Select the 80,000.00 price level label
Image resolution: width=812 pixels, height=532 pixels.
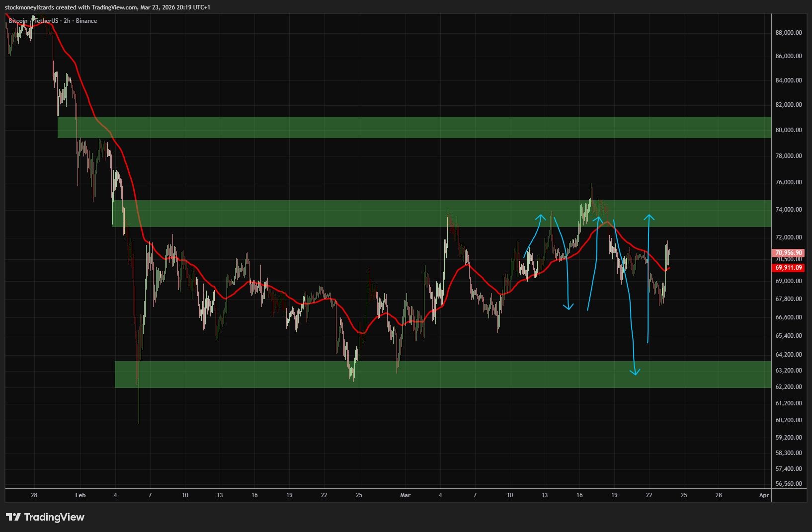pyautogui.click(x=789, y=130)
